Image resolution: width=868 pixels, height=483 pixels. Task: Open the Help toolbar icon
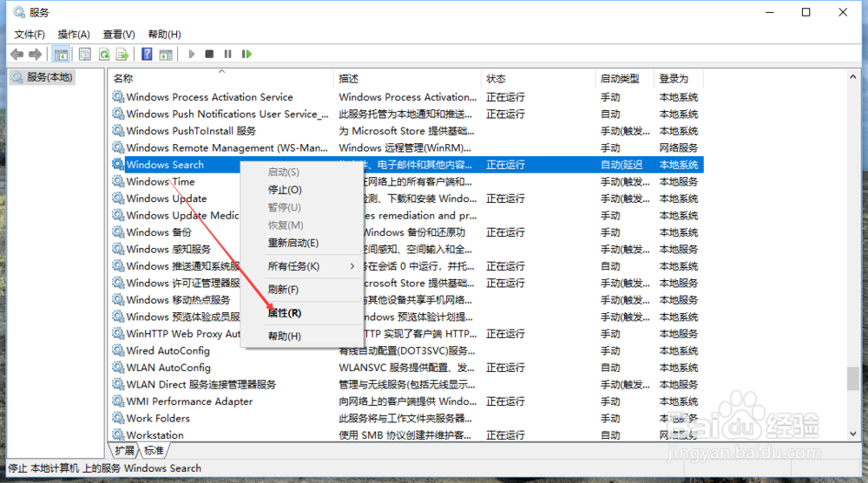click(x=147, y=55)
